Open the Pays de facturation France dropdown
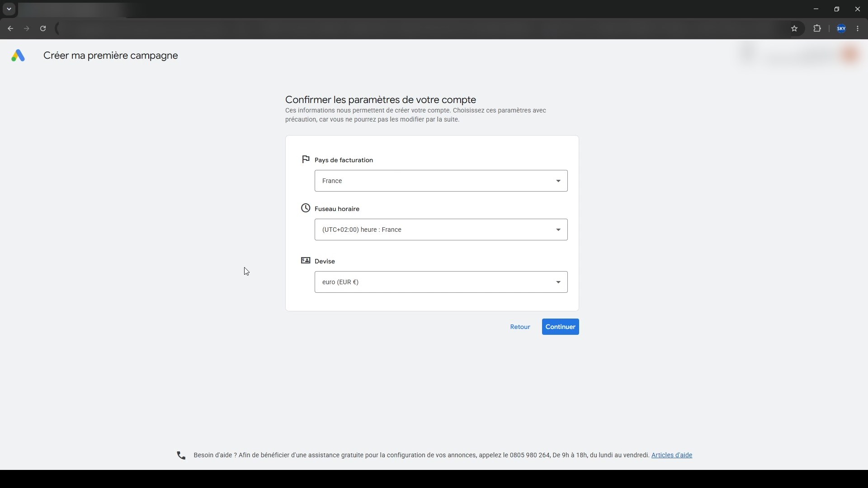This screenshot has width=868, height=488. (x=441, y=181)
